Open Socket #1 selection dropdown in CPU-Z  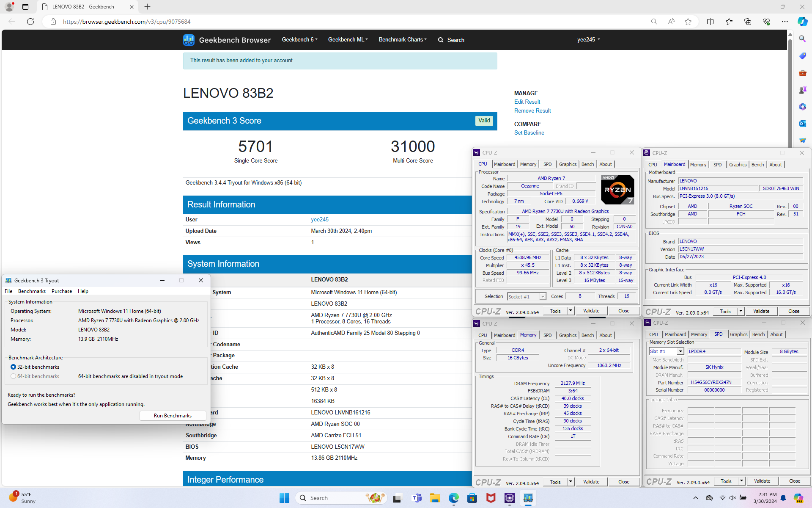coord(527,297)
